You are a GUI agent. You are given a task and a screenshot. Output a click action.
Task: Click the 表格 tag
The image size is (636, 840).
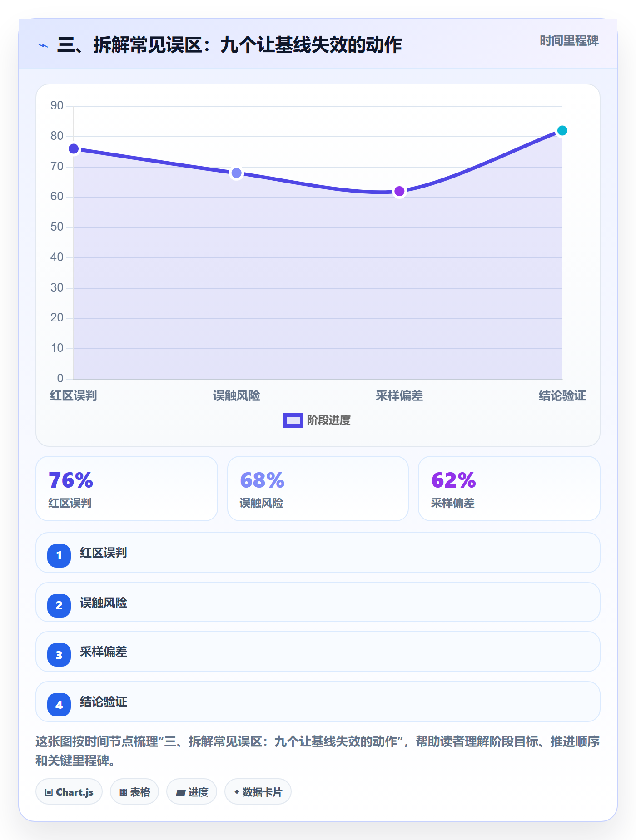coord(134,792)
